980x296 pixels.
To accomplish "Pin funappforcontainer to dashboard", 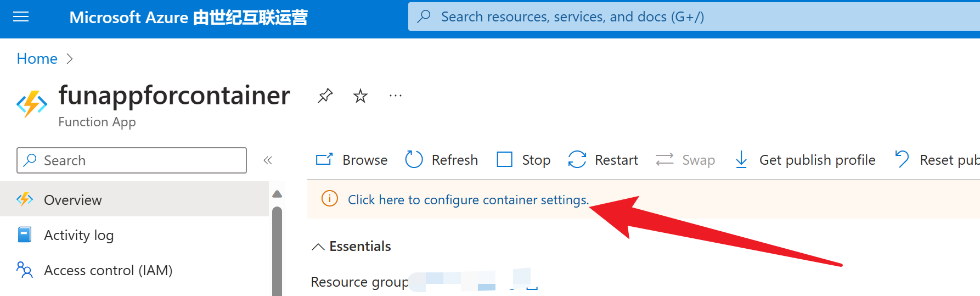I will [325, 96].
